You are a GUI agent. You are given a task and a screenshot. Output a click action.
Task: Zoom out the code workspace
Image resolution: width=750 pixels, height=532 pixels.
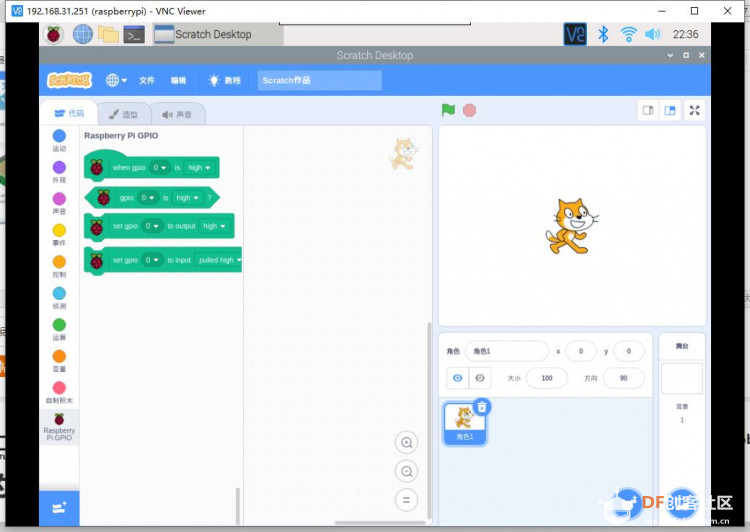[407, 472]
